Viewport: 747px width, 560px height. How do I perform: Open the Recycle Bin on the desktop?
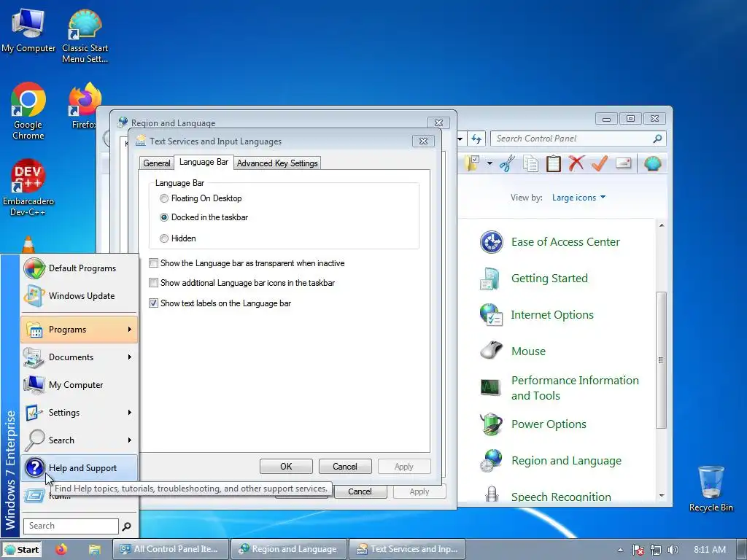click(x=711, y=488)
